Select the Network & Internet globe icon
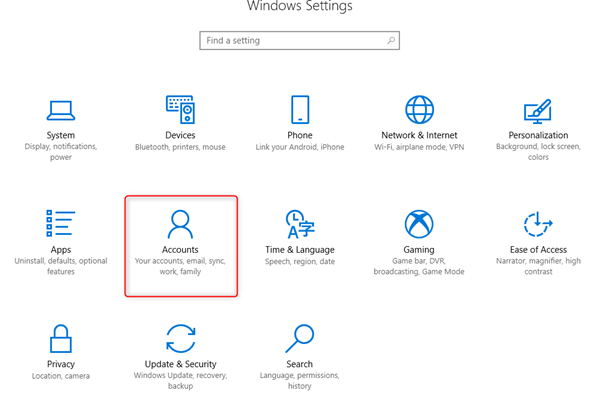Image resolution: width=600 pixels, height=400 pixels. coord(419,110)
